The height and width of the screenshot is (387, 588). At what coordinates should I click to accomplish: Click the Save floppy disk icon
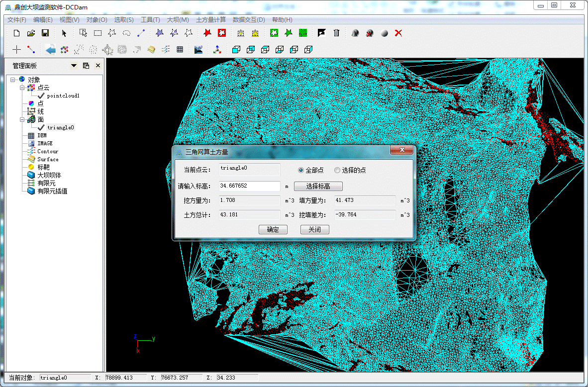click(45, 33)
